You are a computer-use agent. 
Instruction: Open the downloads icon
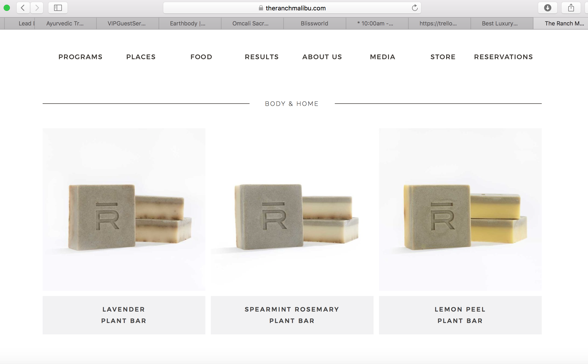pos(548,8)
